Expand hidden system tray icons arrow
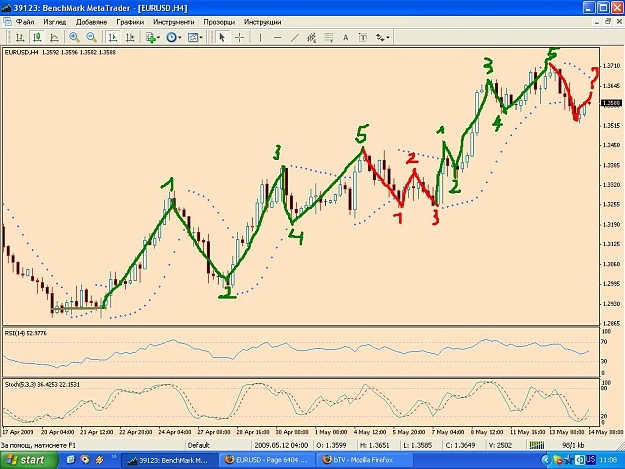The height and width of the screenshot is (469, 625). (546, 460)
